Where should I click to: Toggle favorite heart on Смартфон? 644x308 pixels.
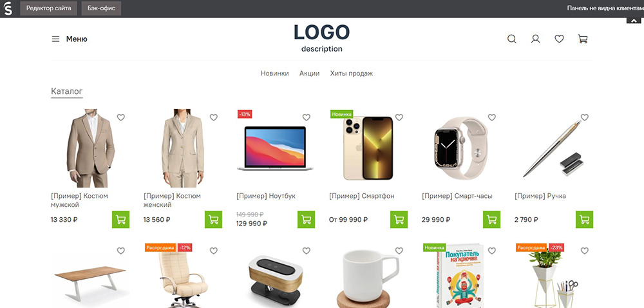coord(399,117)
